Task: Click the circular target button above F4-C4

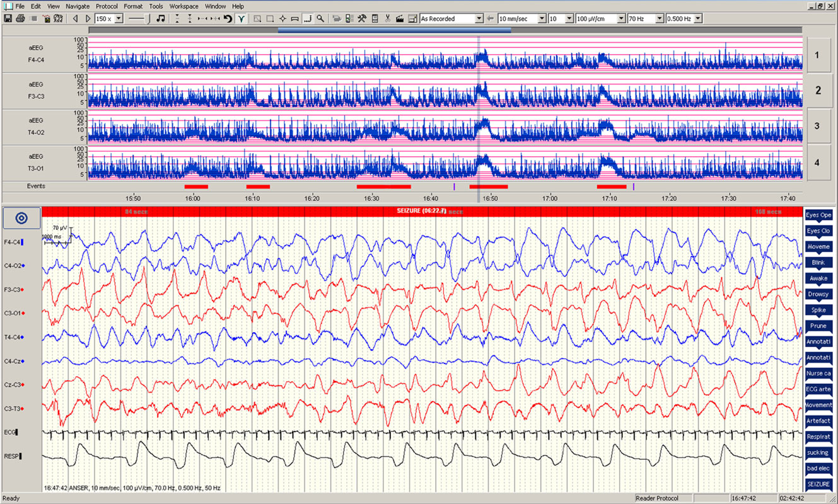Action: pyautogui.click(x=21, y=218)
